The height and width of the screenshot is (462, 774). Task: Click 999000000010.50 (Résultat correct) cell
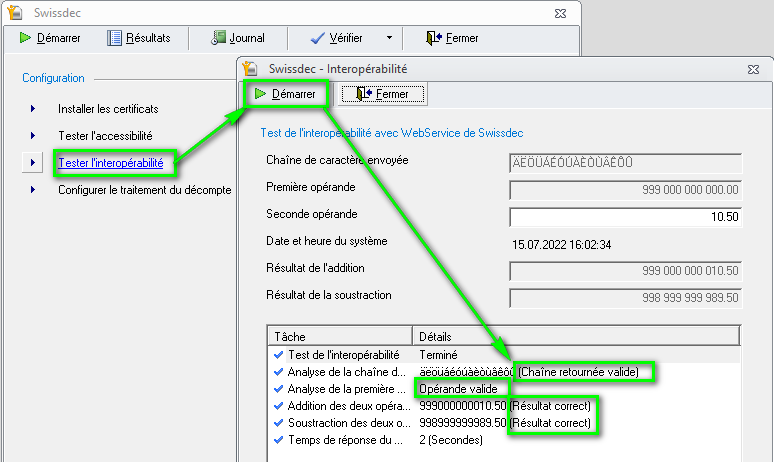[505, 406]
